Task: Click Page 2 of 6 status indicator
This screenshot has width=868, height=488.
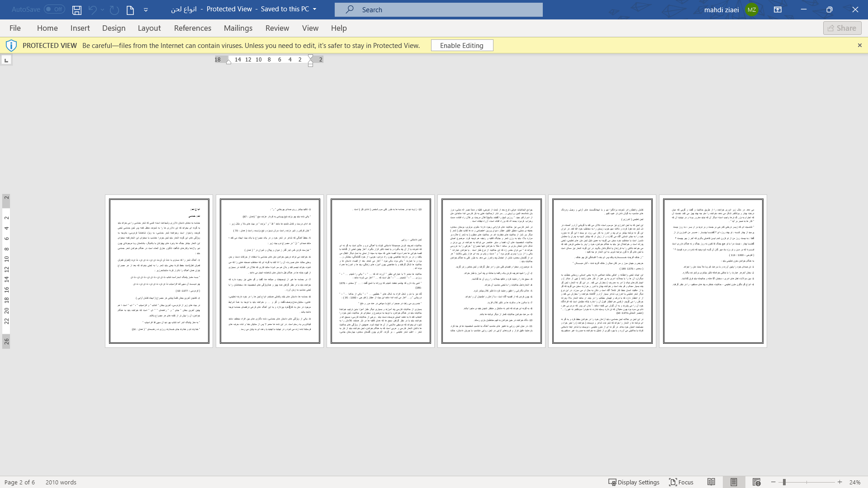Action: coord(19,482)
